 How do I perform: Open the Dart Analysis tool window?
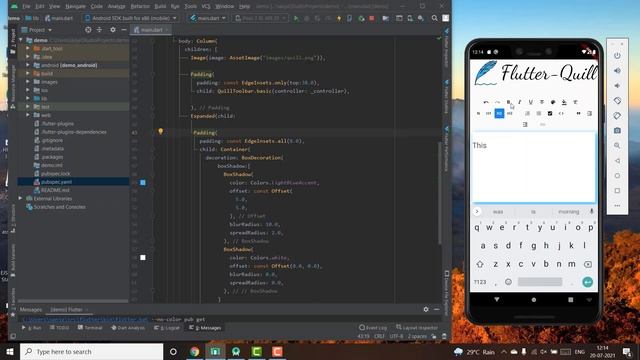[x=128, y=327]
